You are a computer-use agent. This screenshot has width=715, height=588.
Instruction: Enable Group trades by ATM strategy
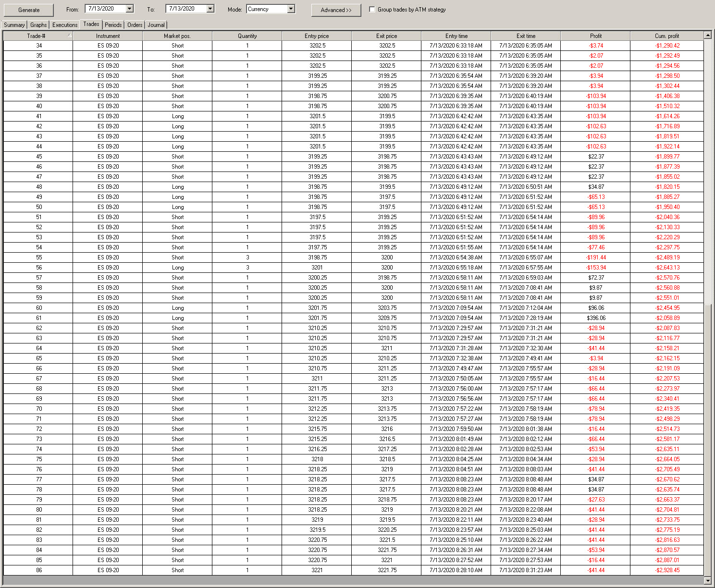coord(372,9)
